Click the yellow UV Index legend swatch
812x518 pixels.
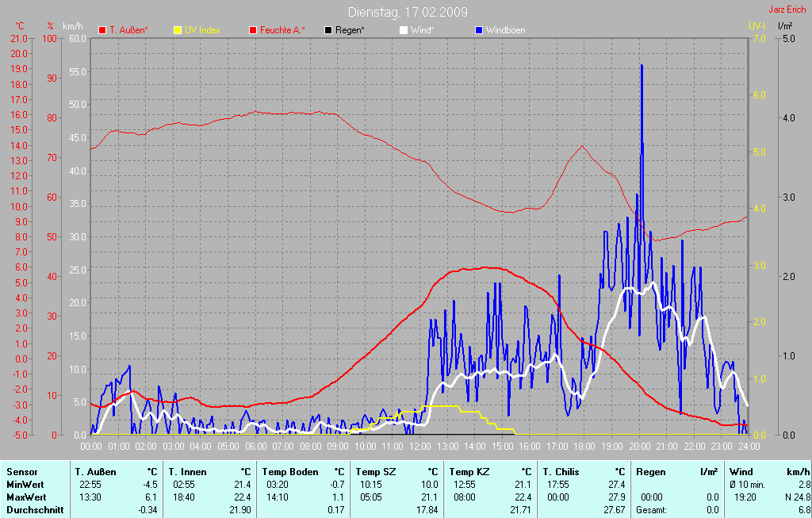(x=178, y=30)
